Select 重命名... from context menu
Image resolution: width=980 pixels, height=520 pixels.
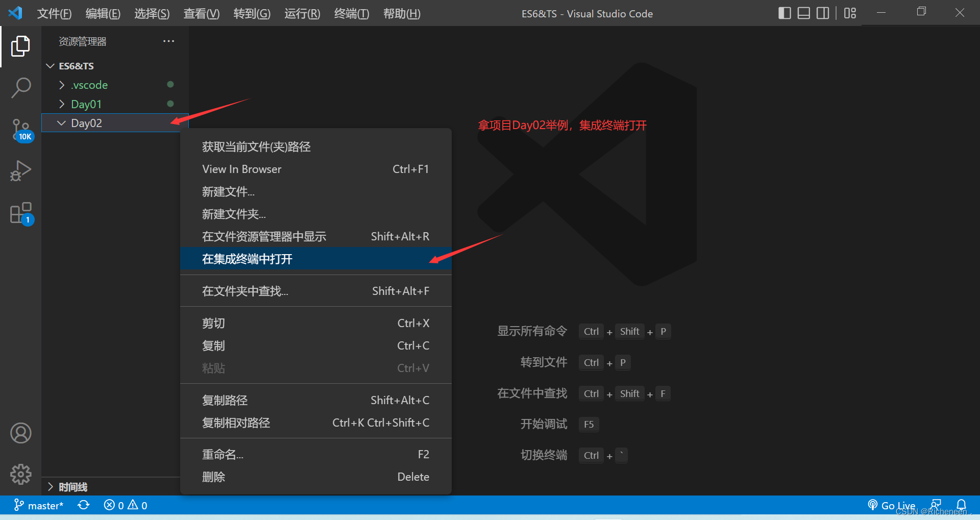[316, 454]
